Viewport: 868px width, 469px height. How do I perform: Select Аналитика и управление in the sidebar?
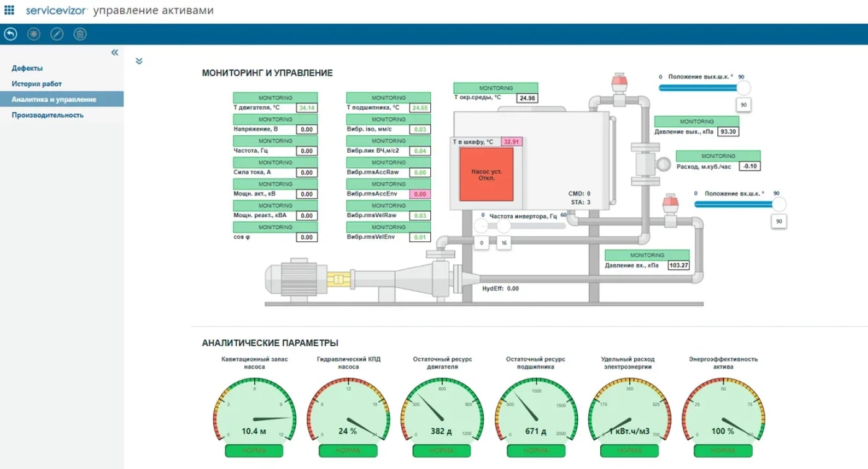[62, 99]
